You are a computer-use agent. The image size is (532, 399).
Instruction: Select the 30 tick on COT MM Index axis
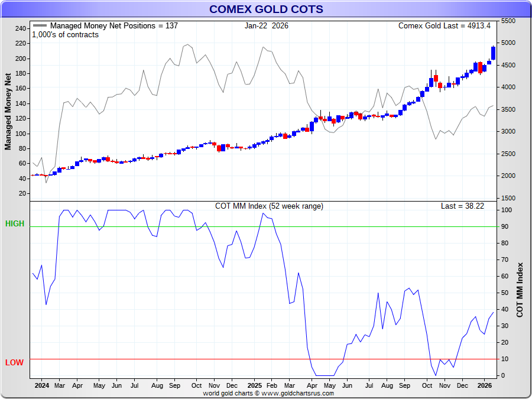(505, 326)
